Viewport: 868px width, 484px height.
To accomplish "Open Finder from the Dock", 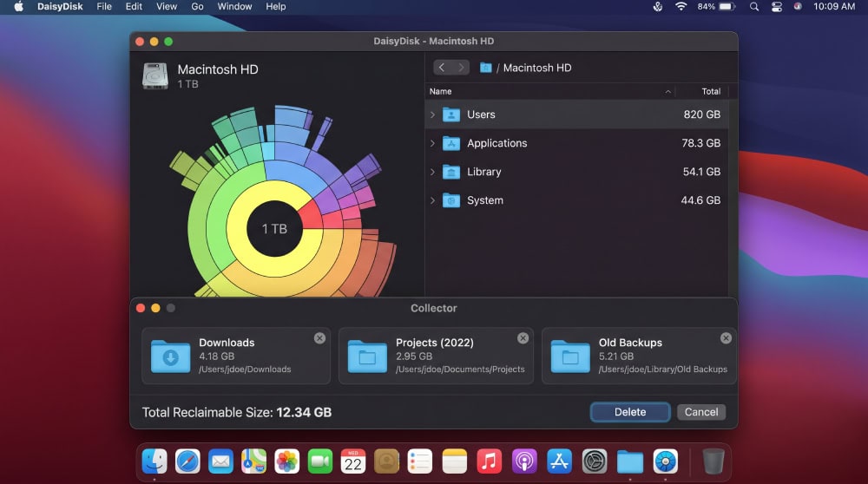I will pyautogui.click(x=155, y=461).
